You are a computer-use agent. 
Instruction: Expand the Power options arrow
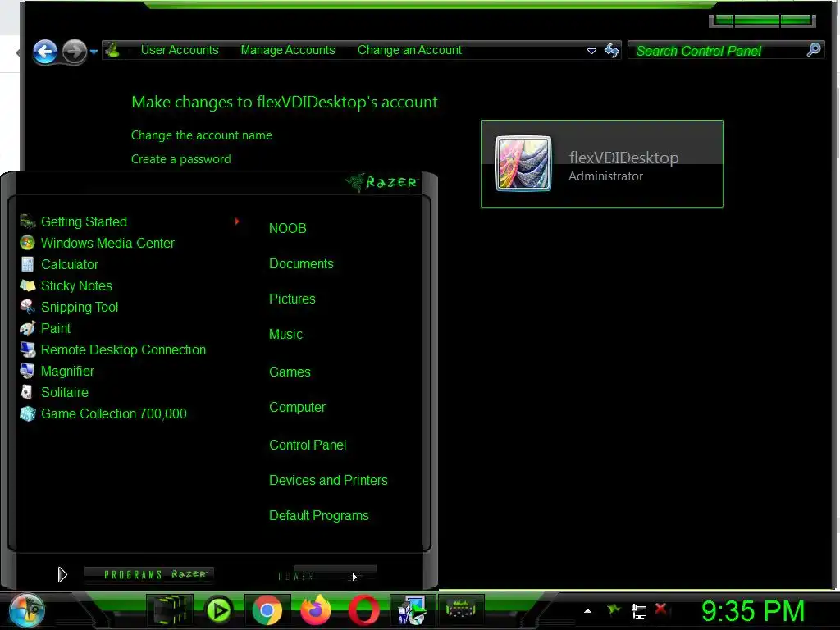354,577
